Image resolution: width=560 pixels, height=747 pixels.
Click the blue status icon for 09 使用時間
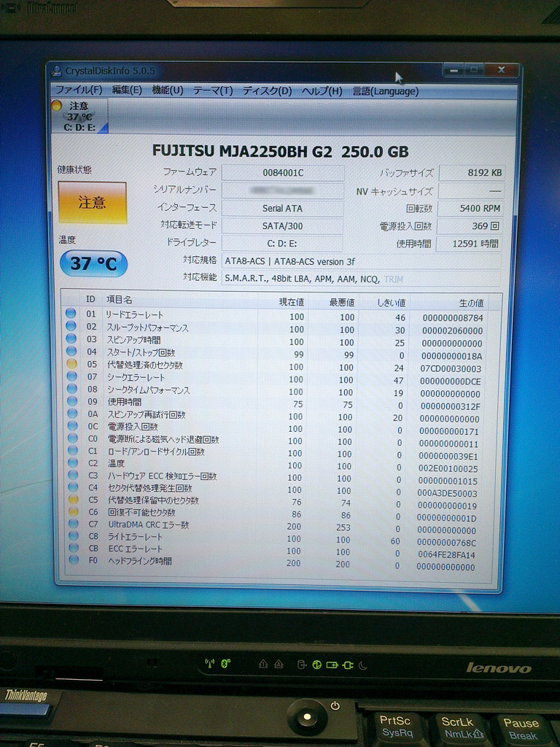pyautogui.click(x=72, y=400)
